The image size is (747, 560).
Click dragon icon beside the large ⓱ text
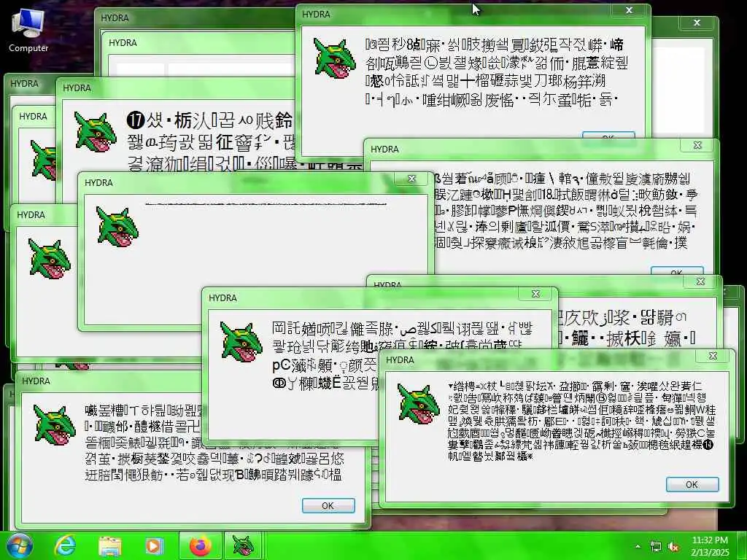click(x=96, y=132)
